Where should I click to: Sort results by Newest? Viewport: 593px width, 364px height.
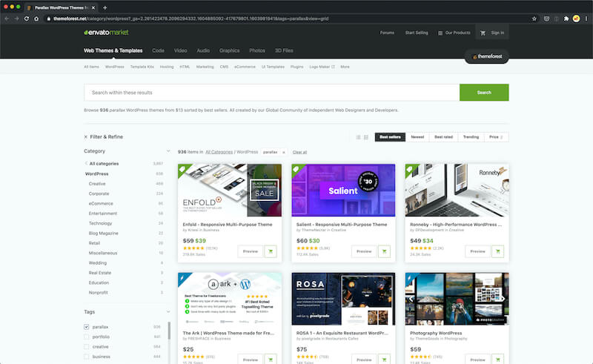coord(417,137)
